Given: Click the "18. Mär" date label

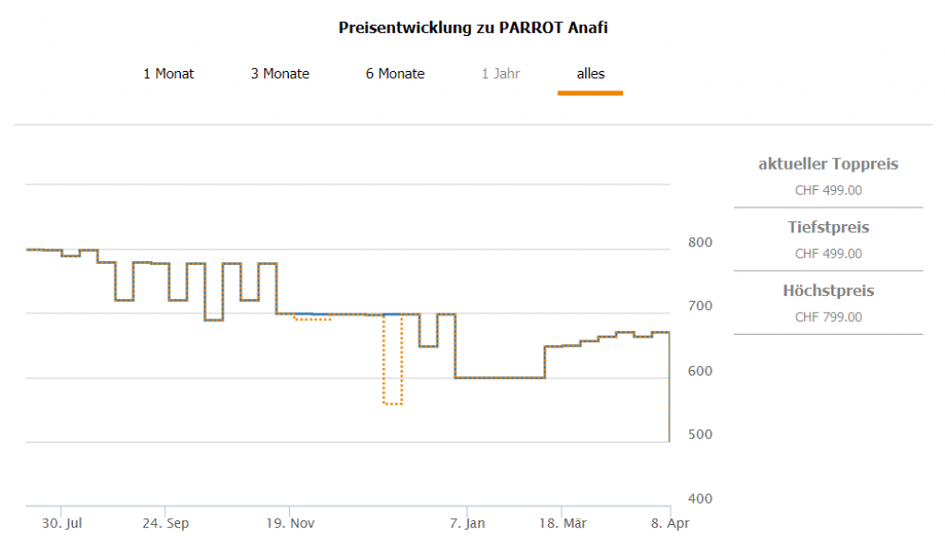Looking at the screenshot, I should 562,523.
